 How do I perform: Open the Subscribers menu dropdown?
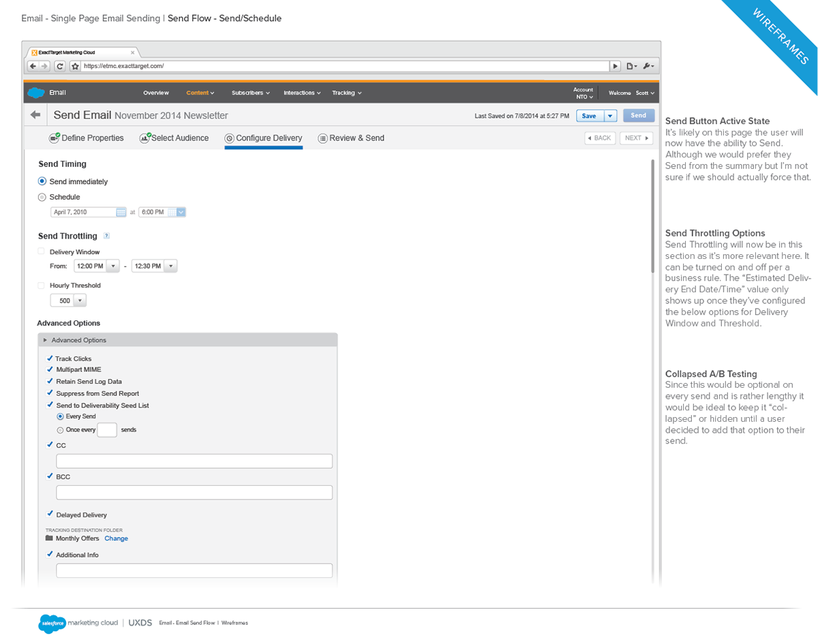point(251,93)
